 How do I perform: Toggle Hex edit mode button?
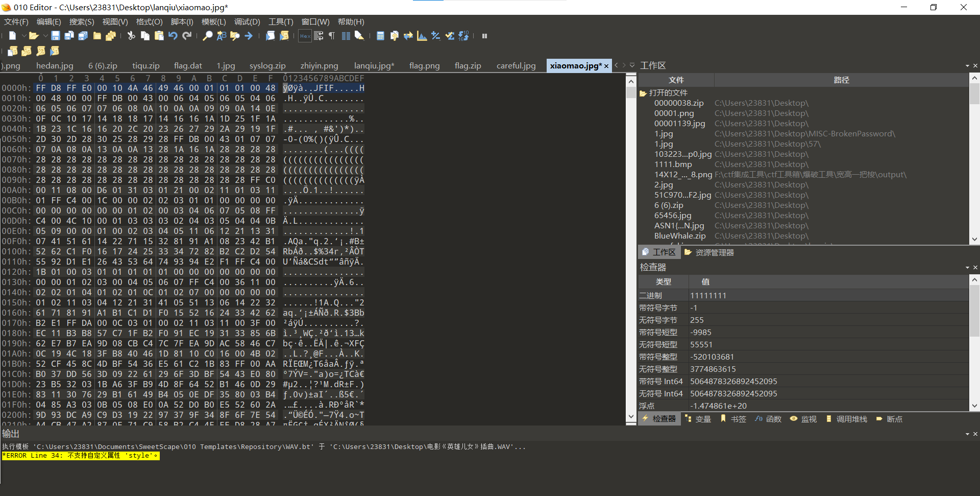(x=305, y=36)
